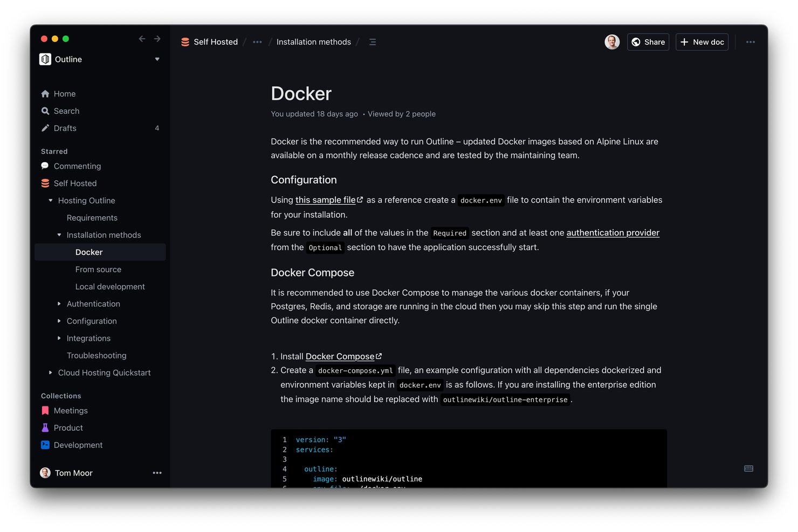Click the breadcrumb Self Hosted stack icon

(x=185, y=42)
